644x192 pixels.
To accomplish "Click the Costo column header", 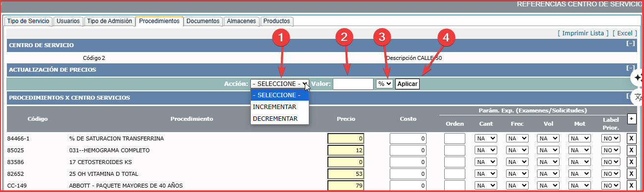I will pyautogui.click(x=408, y=119).
